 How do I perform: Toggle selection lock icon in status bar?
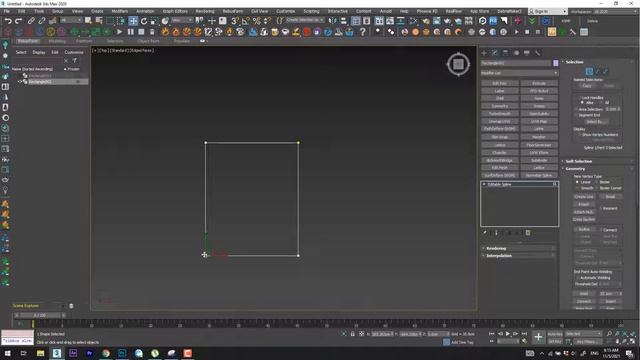pyautogui.click(x=353, y=334)
